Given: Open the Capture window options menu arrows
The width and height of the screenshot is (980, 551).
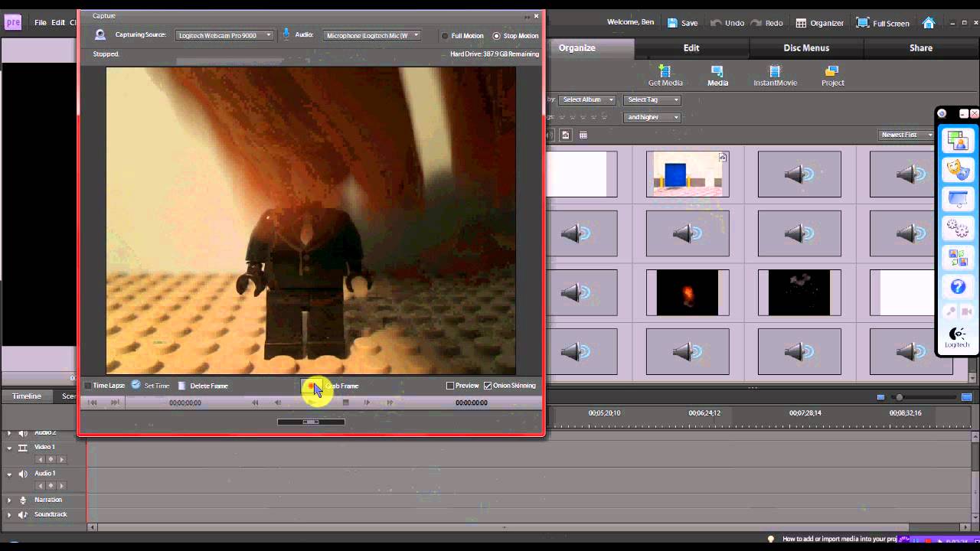Looking at the screenshot, I should pos(527,16).
